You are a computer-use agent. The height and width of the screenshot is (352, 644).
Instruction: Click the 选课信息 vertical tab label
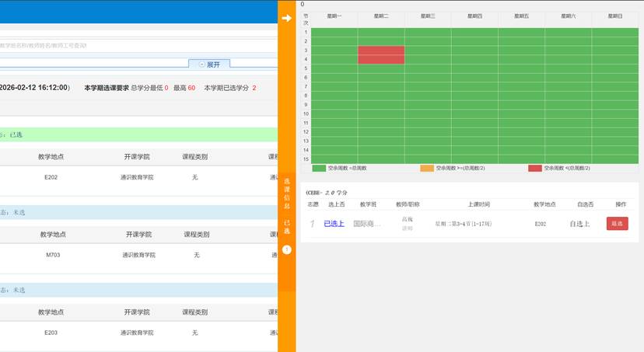pyautogui.click(x=286, y=194)
